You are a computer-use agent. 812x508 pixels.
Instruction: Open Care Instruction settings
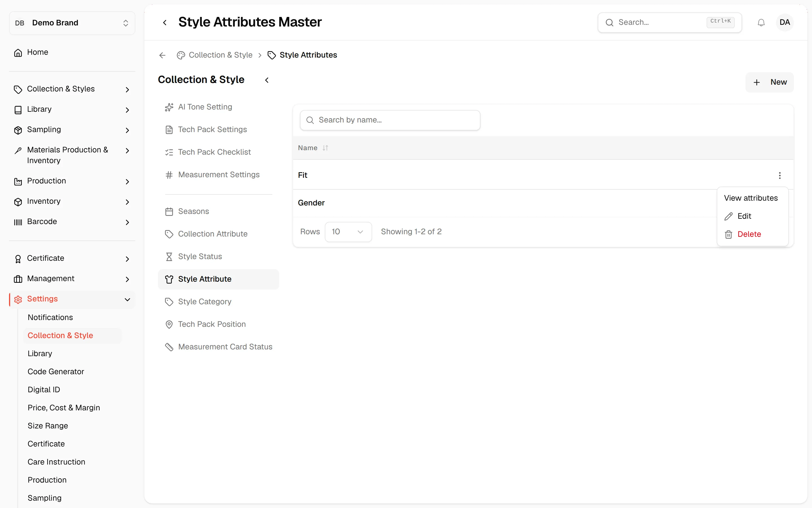[x=56, y=462]
